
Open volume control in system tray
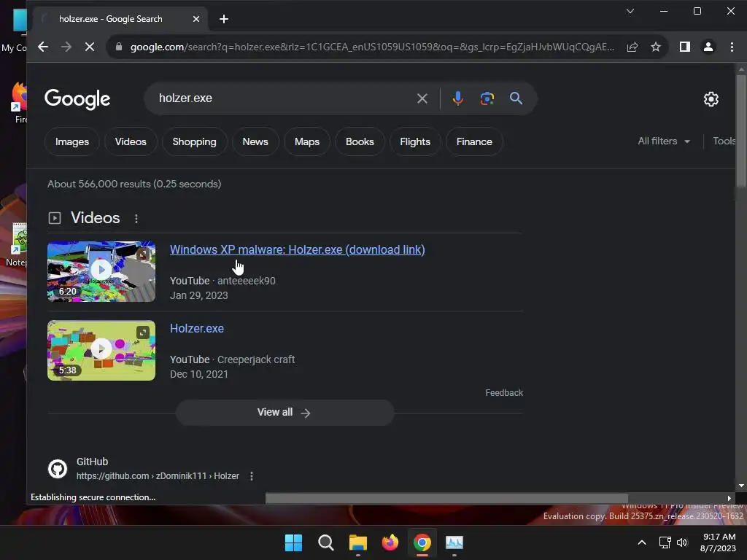coord(682,542)
